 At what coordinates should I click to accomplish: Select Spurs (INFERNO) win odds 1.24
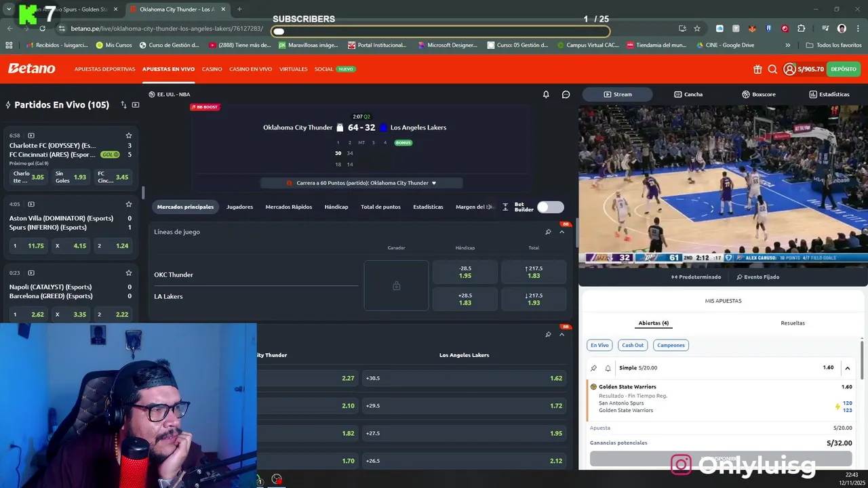point(113,245)
